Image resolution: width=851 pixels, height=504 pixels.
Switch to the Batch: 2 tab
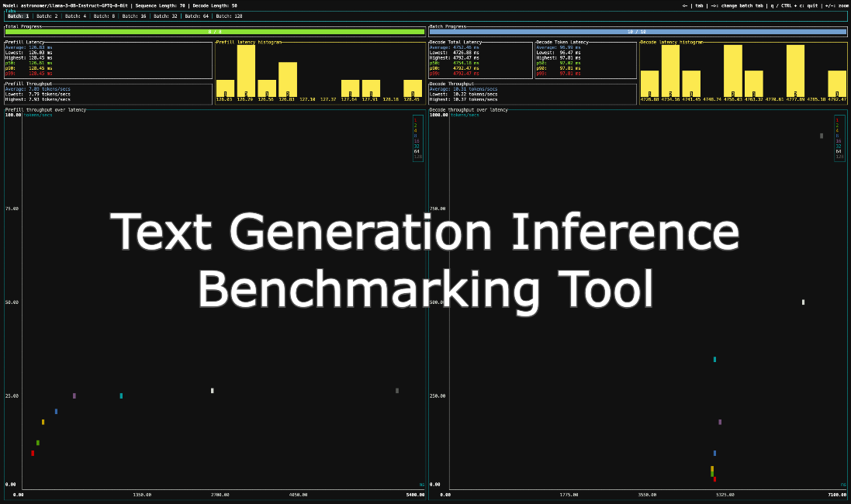click(x=47, y=16)
